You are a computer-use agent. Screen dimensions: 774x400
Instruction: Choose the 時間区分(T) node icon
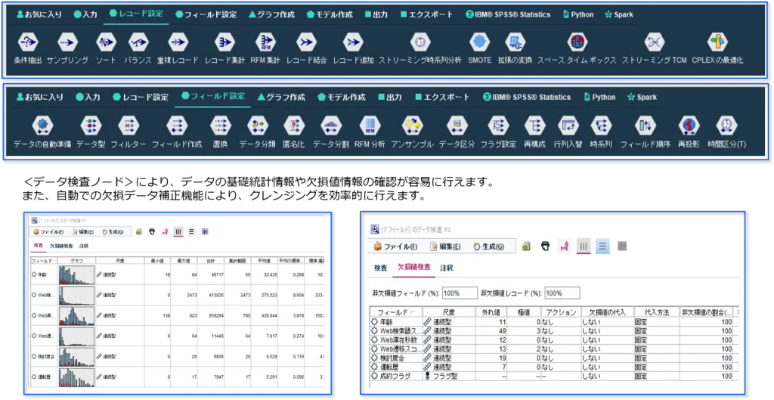pyautogui.click(x=727, y=126)
